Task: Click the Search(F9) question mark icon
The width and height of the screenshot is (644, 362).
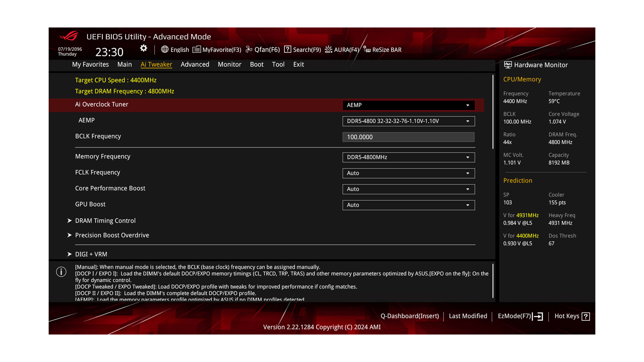Action: click(x=287, y=49)
